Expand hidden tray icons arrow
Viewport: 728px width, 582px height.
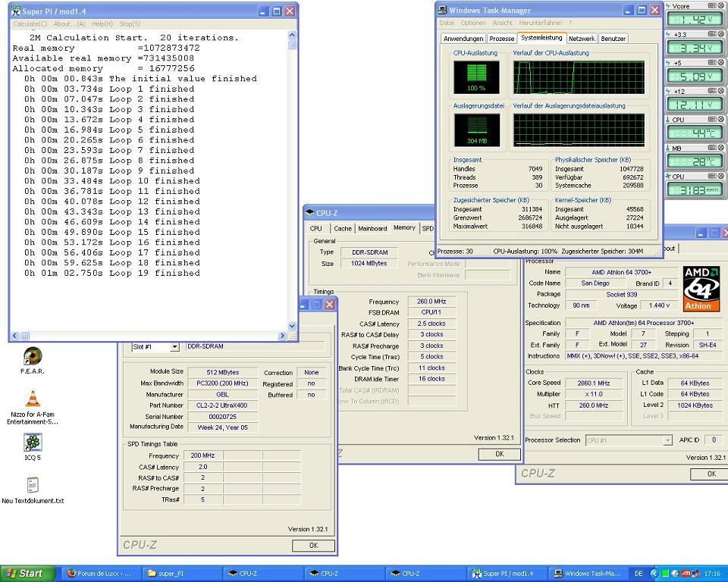654,574
